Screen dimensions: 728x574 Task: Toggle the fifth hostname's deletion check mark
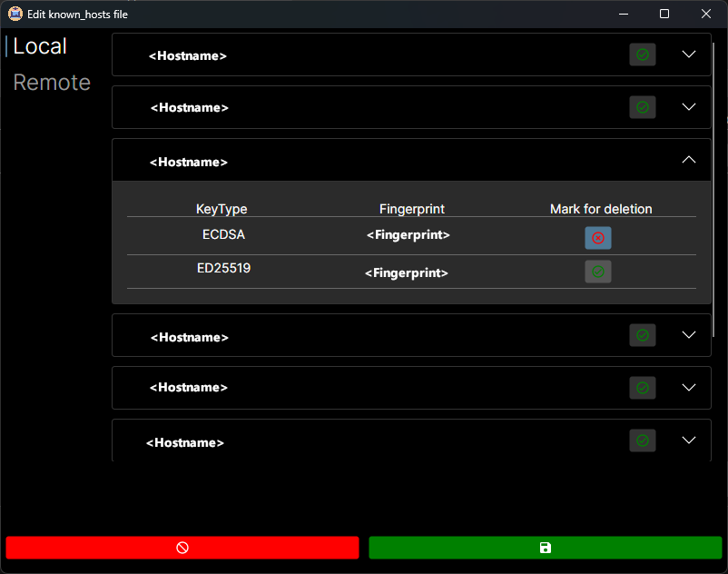tap(642, 388)
